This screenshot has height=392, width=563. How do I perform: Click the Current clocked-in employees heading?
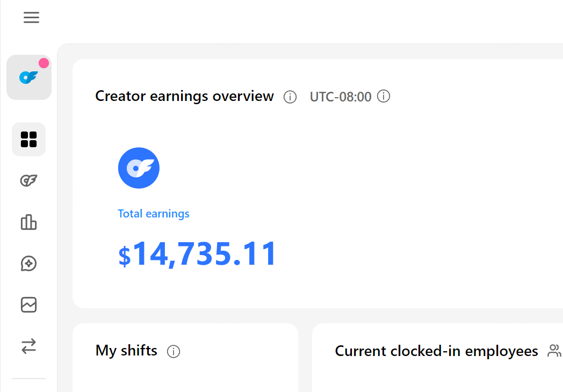(436, 351)
